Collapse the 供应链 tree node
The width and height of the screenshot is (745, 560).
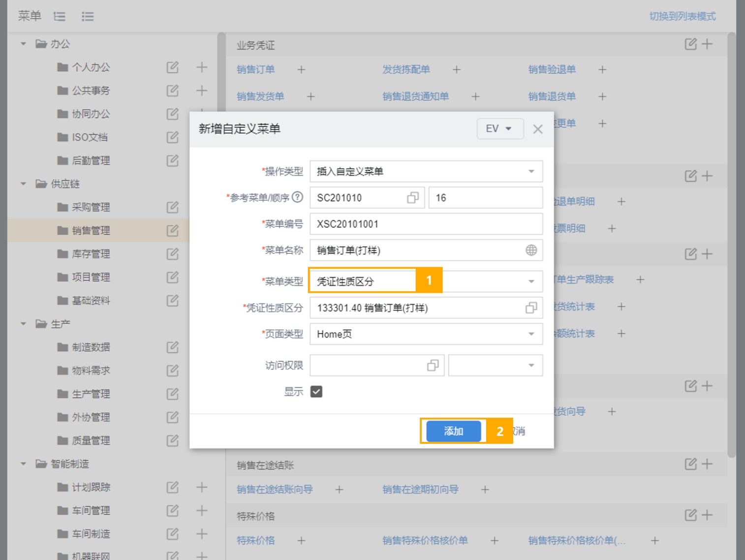tap(23, 184)
